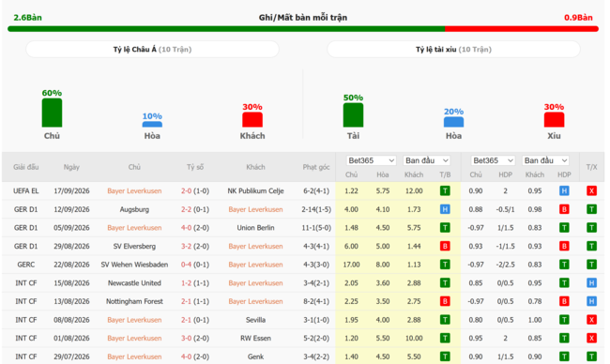Click red X badge in Sevilla row
The width and height of the screenshot is (610, 364).
pyautogui.click(x=591, y=320)
